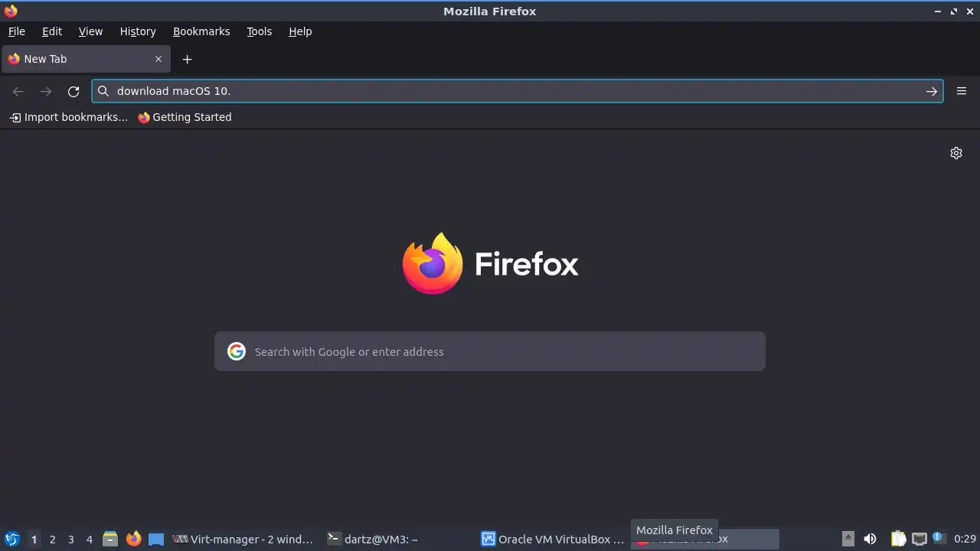
Task: Click the tray eject/removable media icon
Action: point(848,539)
